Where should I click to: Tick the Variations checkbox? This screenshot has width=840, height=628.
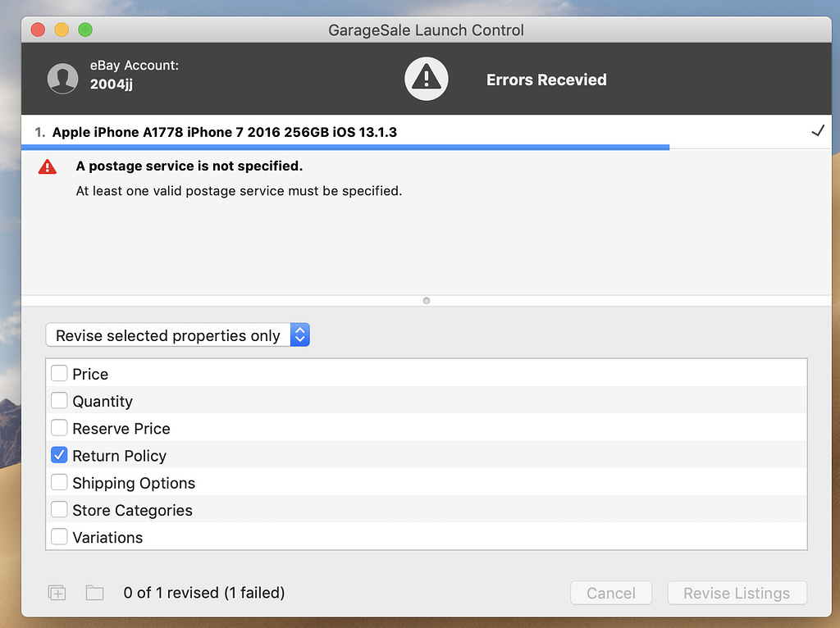pos(59,536)
